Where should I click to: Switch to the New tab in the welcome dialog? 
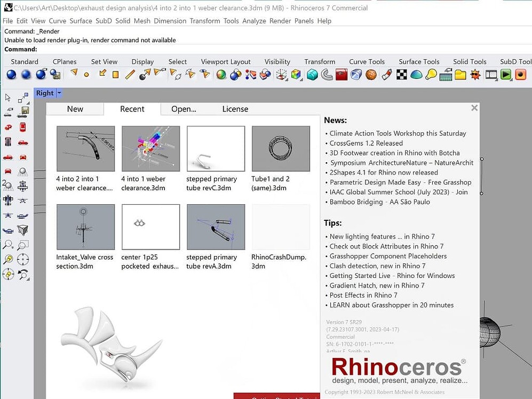[75, 109]
